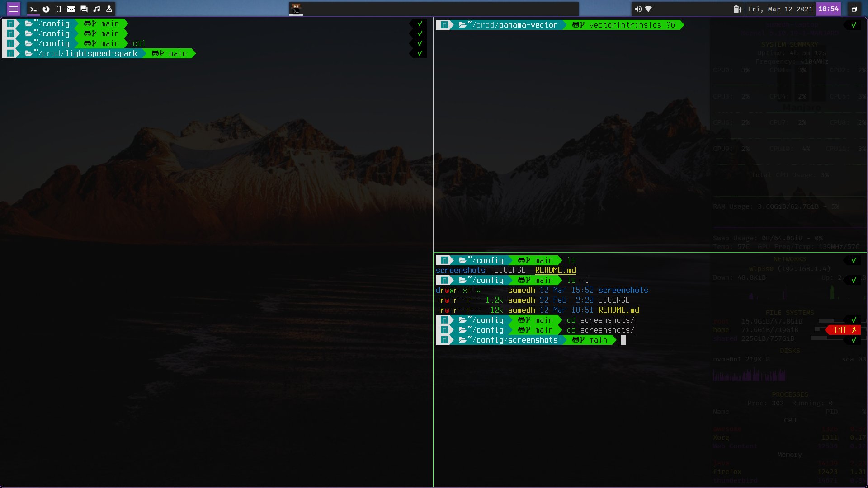Viewport: 868px width, 488px height.
Task: Click the screenshots directory name in ls output
Action: click(460, 271)
